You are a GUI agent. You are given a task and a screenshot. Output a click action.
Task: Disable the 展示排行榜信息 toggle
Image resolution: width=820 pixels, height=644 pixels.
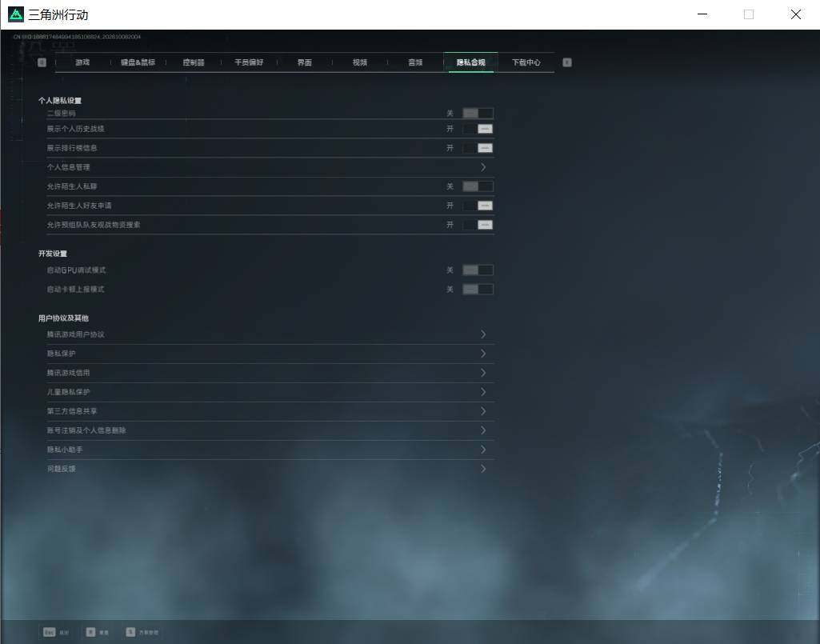coord(478,148)
